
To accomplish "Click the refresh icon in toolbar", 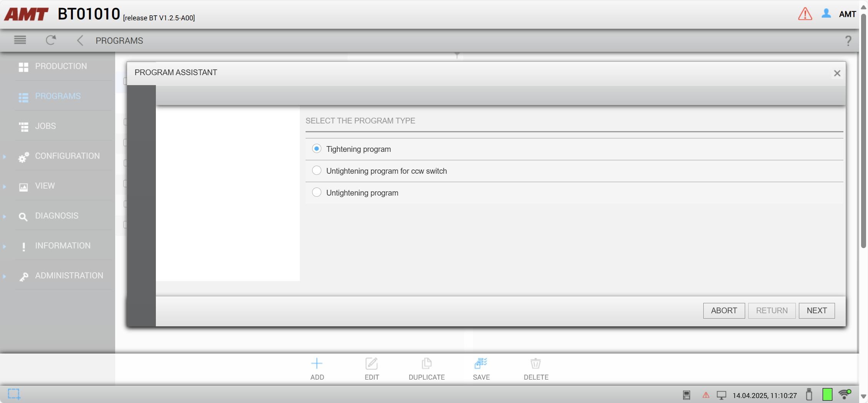I will 51,40.
